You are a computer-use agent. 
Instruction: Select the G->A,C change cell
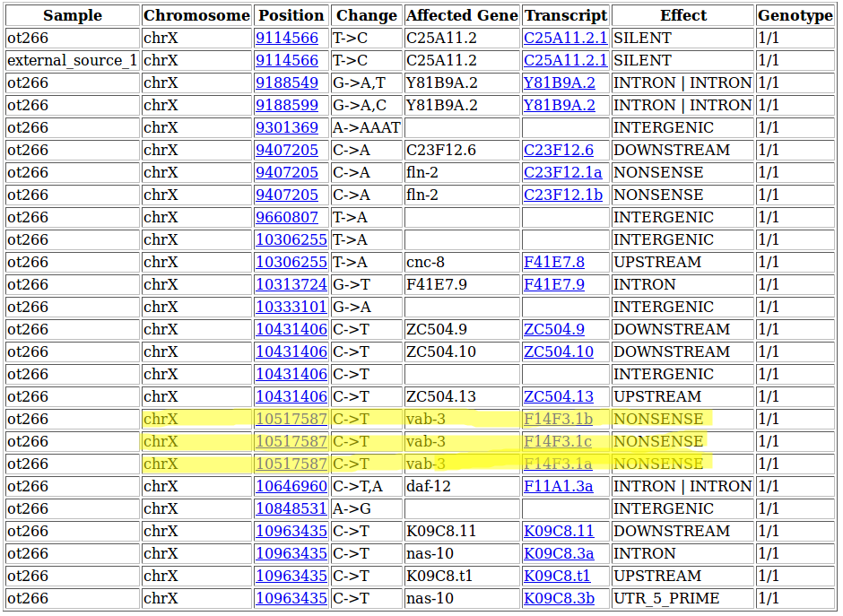(x=367, y=105)
